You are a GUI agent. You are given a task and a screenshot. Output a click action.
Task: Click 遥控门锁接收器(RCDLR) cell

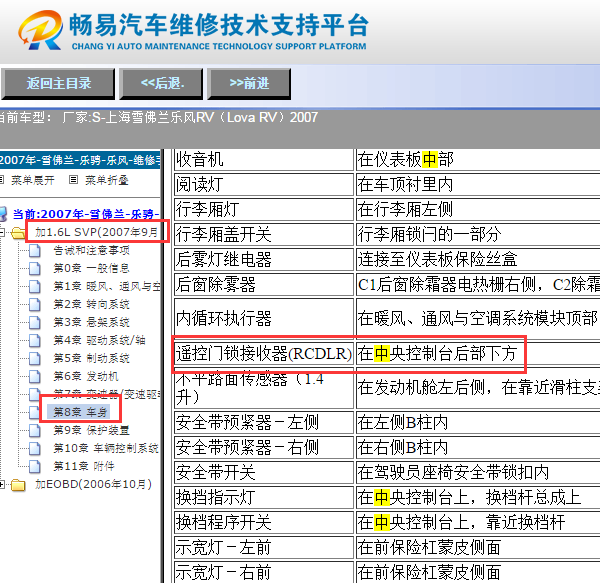pos(264,353)
